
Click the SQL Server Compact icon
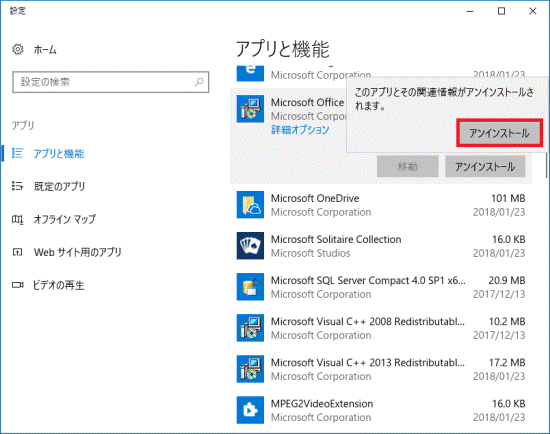250,287
